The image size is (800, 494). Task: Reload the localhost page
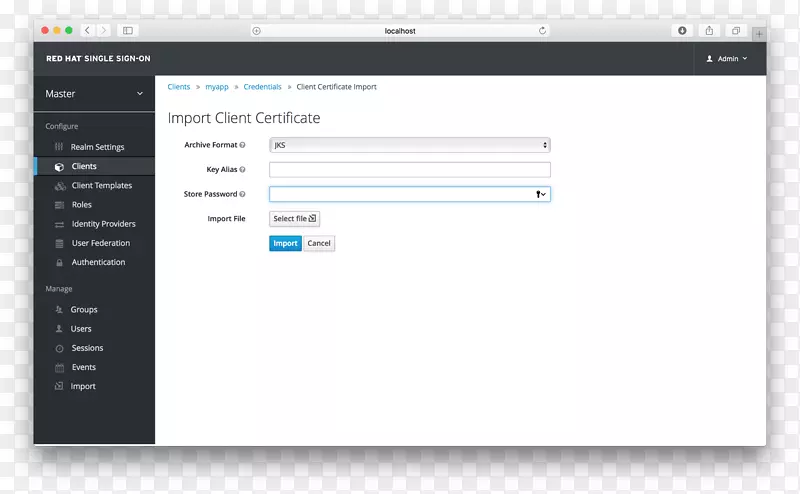click(x=542, y=31)
